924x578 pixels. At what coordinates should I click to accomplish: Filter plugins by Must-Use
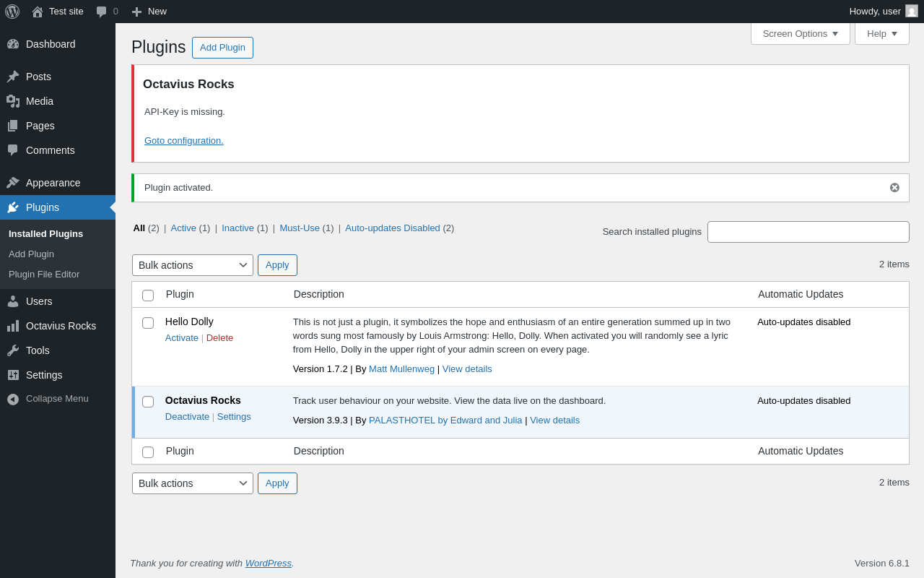pyautogui.click(x=300, y=228)
